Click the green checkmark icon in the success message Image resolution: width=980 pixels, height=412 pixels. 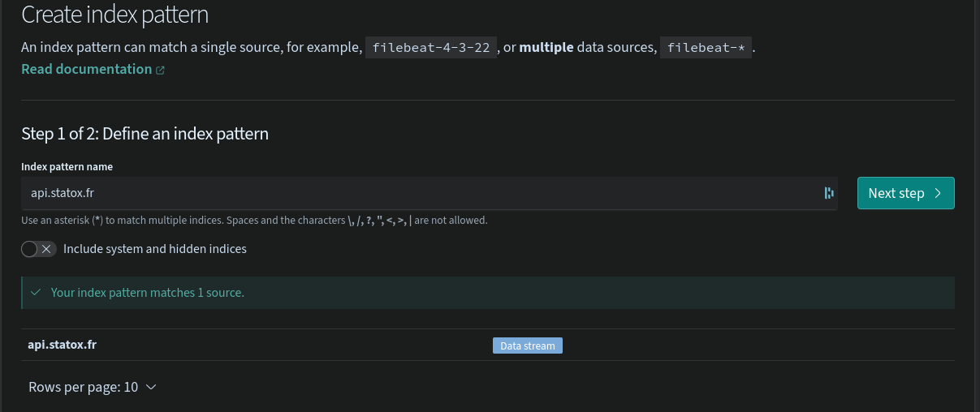[x=34, y=292]
